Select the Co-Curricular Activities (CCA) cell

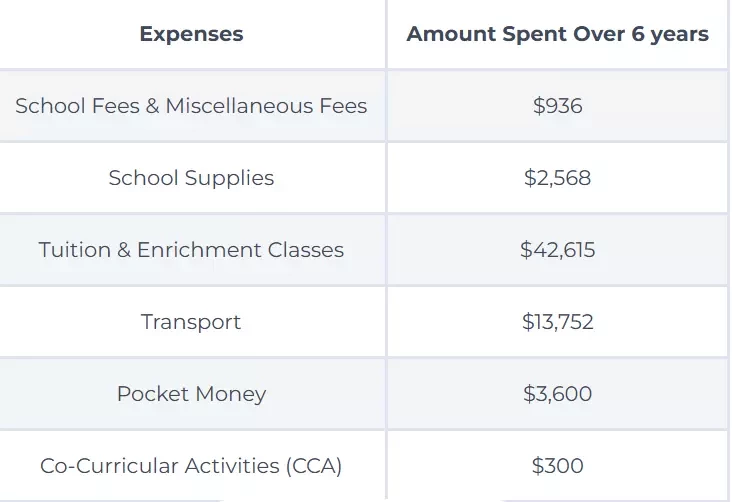tap(191, 466)
